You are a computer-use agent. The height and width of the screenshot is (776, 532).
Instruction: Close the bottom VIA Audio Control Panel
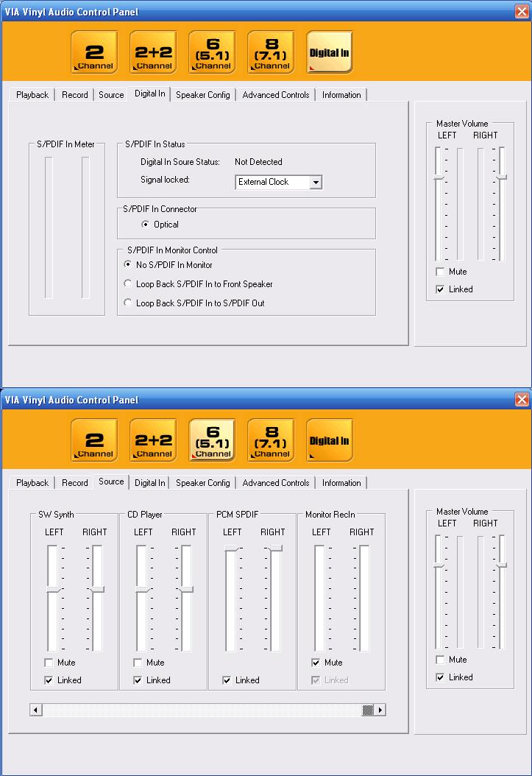point(522,399)
